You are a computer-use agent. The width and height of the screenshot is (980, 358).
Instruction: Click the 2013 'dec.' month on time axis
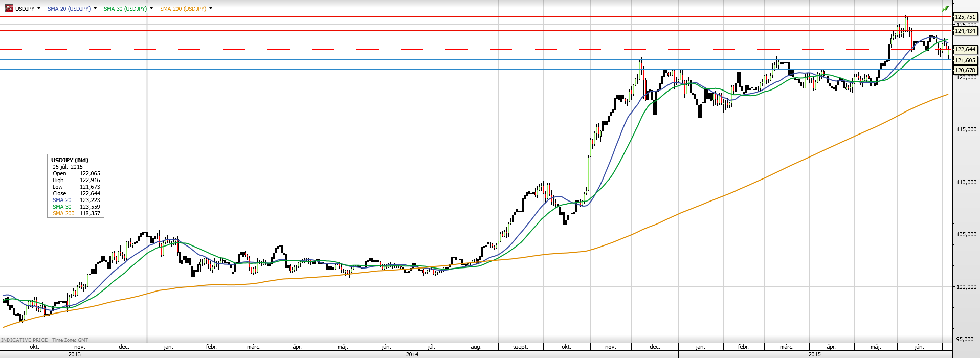click(x=124, y=347)
